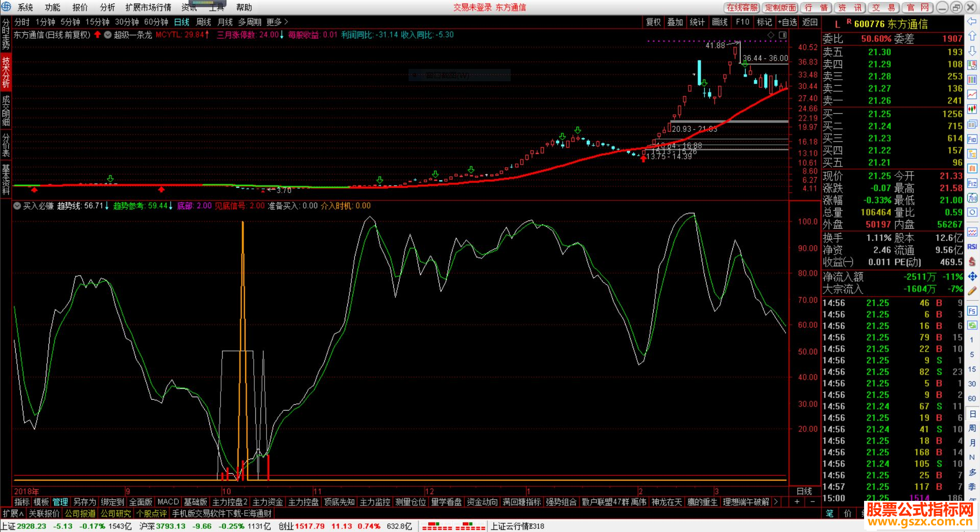Click the 返回 button
This screenshot has height=532, width=980.
pos(810,22)
